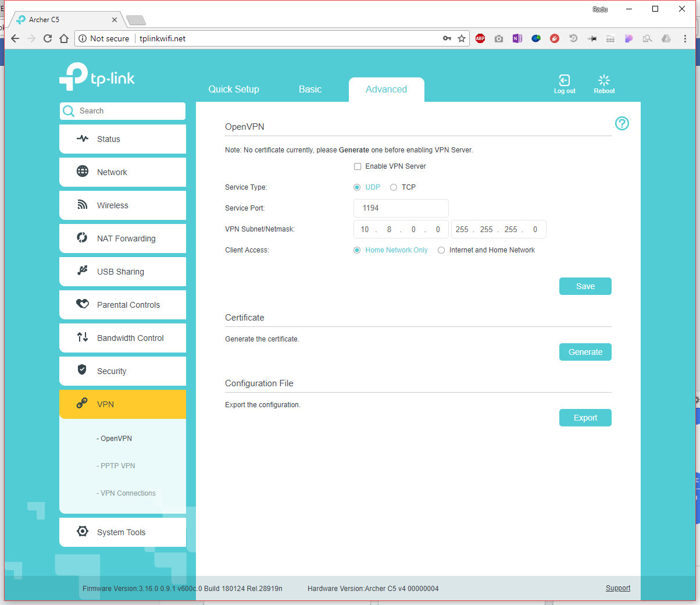
Task: Open the help question mark icon
Action: click(x=622, y=123)
